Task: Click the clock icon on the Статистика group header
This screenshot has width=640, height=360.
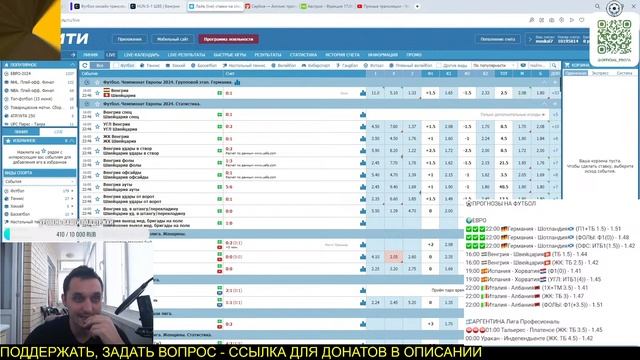Action: [87, 104]
